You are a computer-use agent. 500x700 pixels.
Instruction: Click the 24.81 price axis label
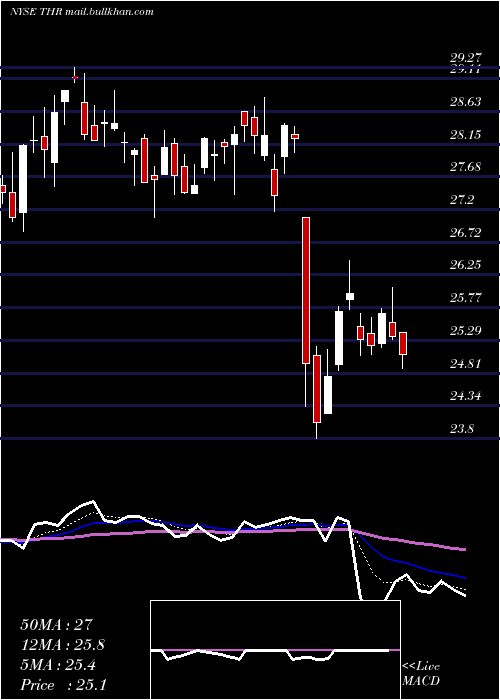click(x=466, y=363)
